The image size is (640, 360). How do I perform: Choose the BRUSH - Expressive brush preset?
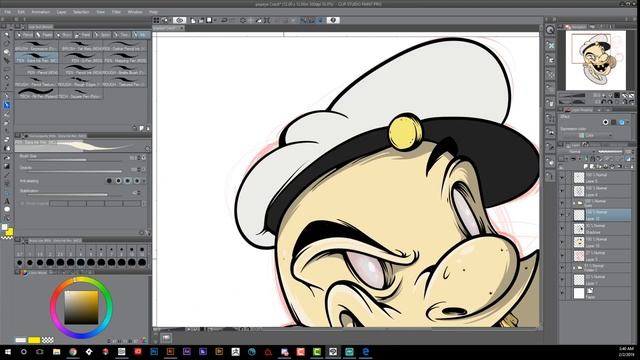37,46
